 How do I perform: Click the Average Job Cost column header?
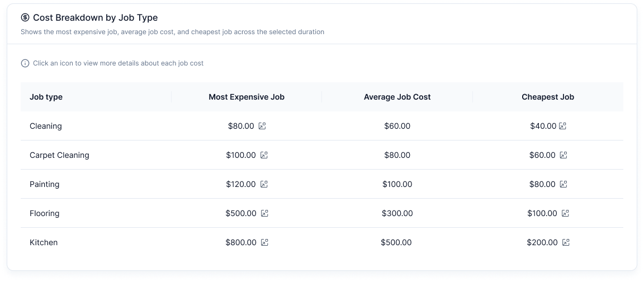pos(397,97)
